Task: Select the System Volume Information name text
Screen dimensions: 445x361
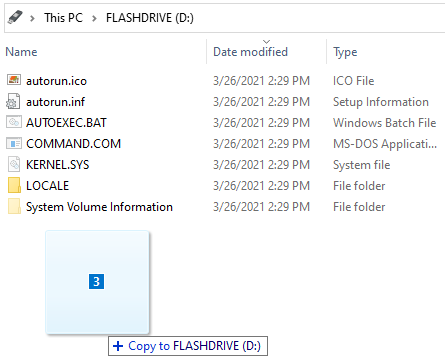Action: (99, 207)
